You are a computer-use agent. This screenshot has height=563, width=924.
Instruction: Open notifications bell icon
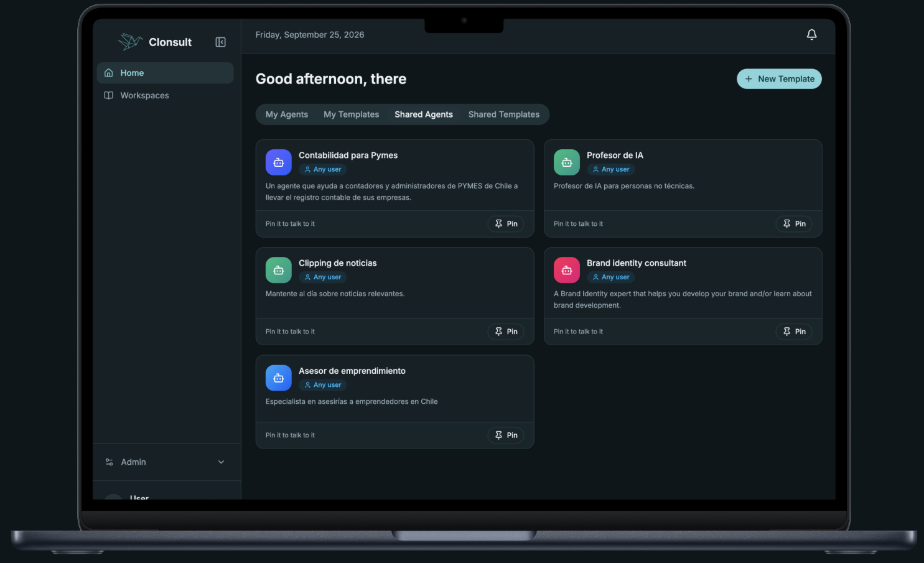coord(811,35)
